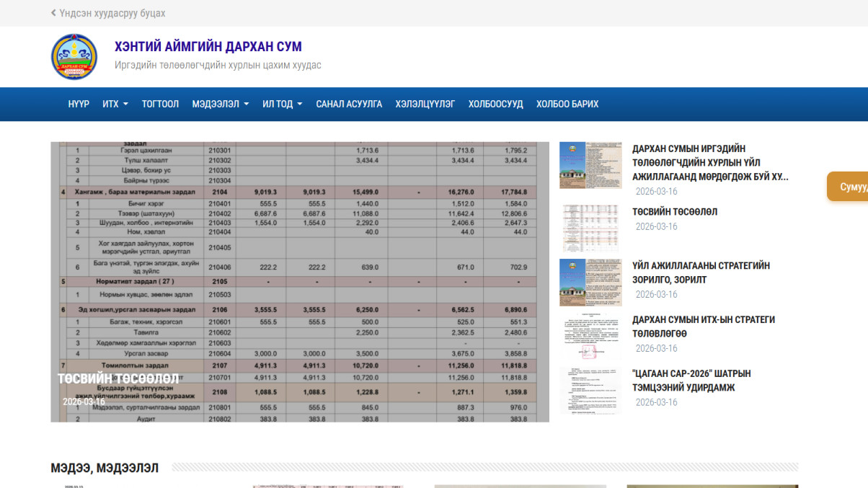Click the site title ХЭНТИЙ АЙМГИЙН ДАРХАН СУМ
This screenshot has width=868, height=488.
tap(208, 47)
